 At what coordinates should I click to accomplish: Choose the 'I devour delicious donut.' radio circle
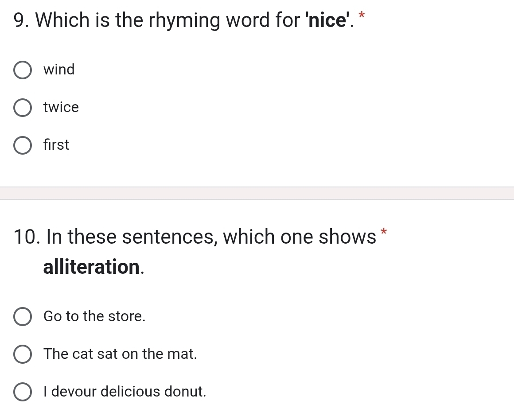click(23, 392)
